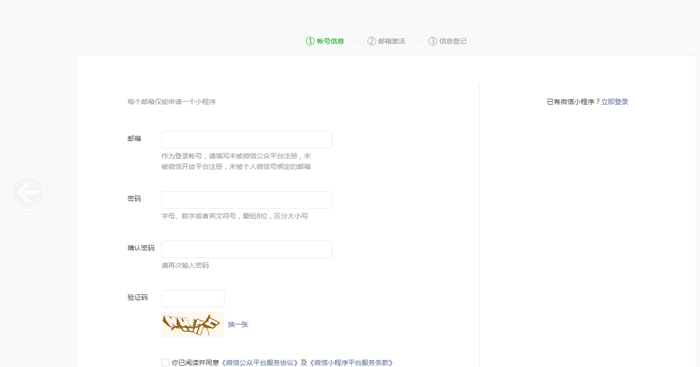This screenshot has height=367, width=700.
Task: Open 《微信公众平台服务协议》 link
Action: [259, 363]
